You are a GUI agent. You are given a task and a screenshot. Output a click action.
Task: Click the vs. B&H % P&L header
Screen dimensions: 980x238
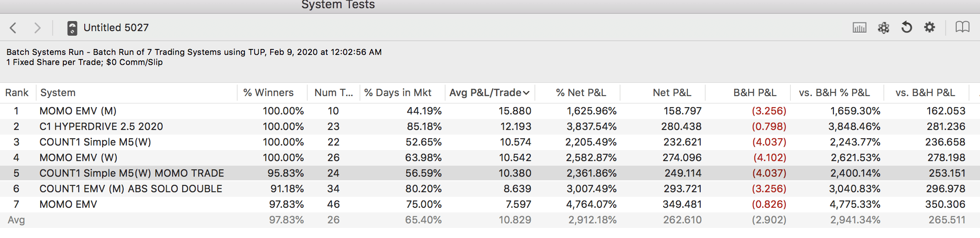[x=834, y=93]
